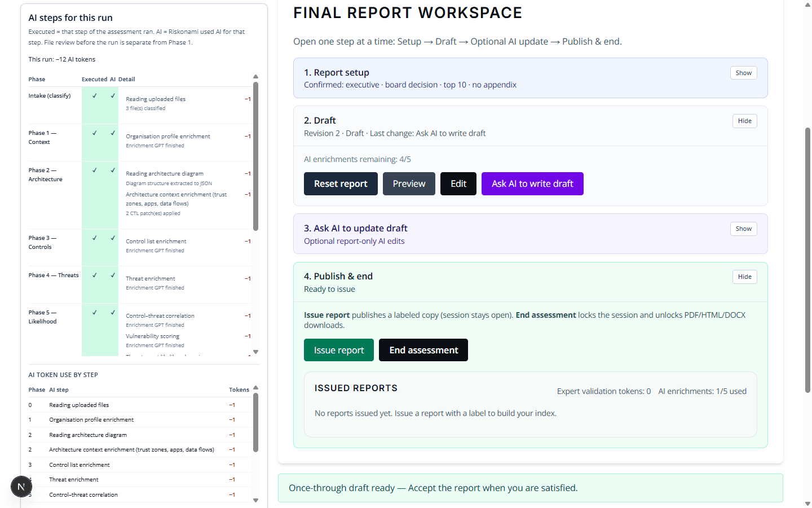Viewport: 812px width, 508px height.
Task: Click Reset report button
Action: point(341,184)
